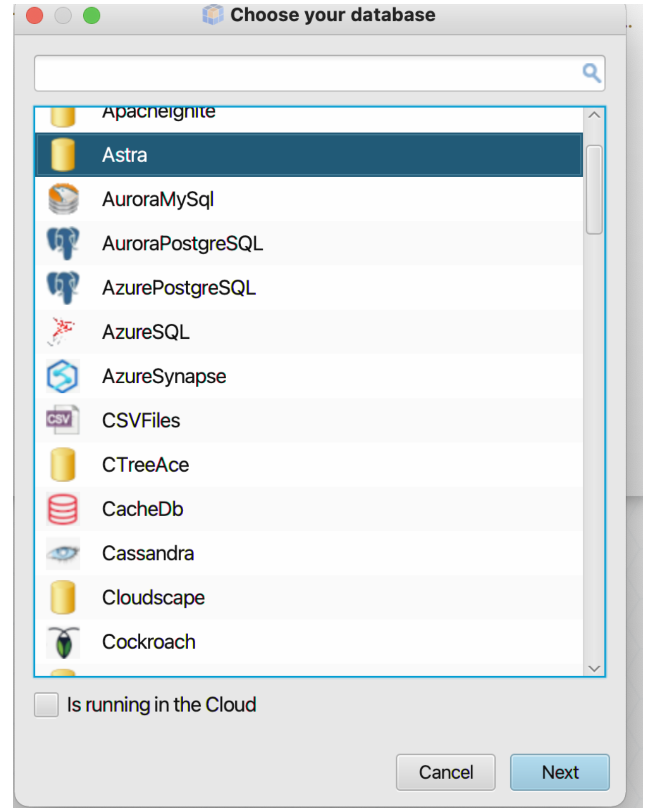Click the scroll up arrow of the list
Viewport: 655px width, 812px height.
coord(594,115)
